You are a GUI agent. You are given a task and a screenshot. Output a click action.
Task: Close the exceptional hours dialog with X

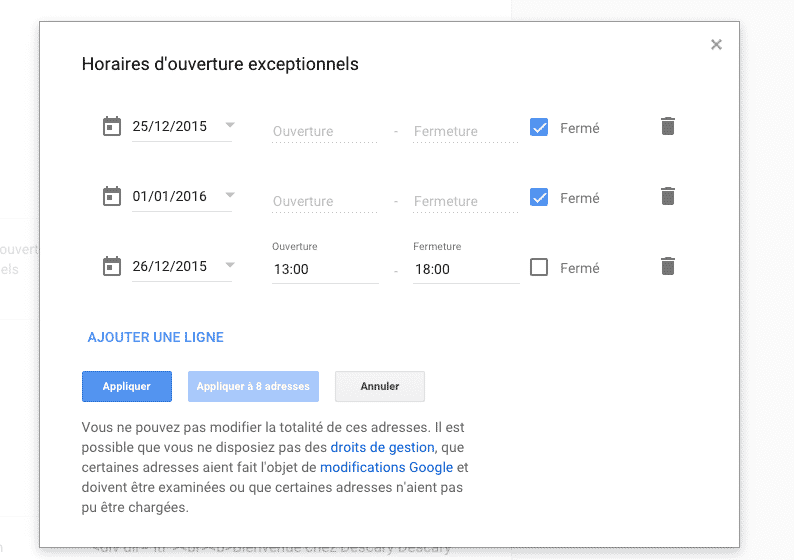coord(716,44)
